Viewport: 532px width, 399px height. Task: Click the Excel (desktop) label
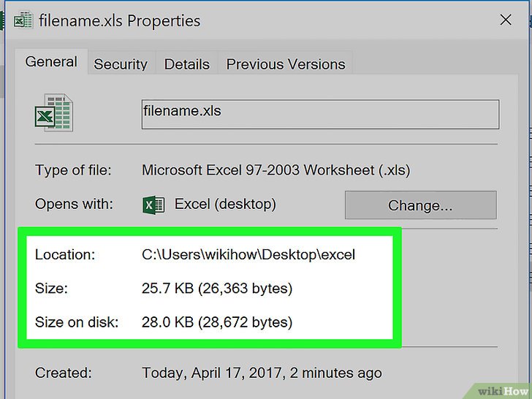pos(225,205)
